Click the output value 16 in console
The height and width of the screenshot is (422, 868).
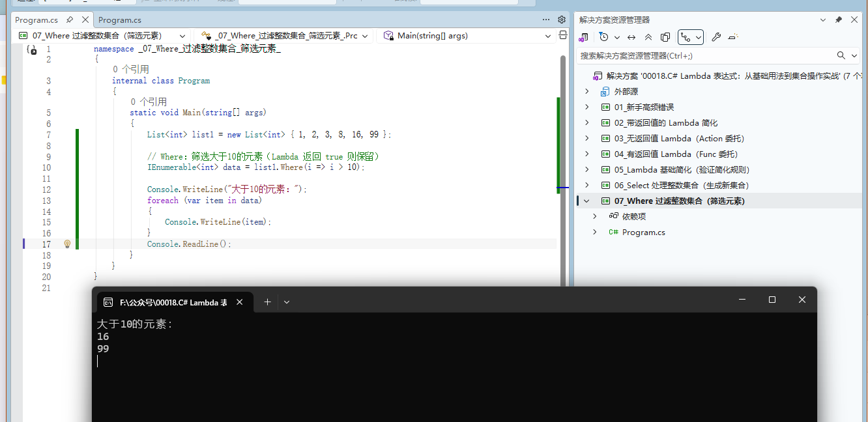click(x=103, y=337)
